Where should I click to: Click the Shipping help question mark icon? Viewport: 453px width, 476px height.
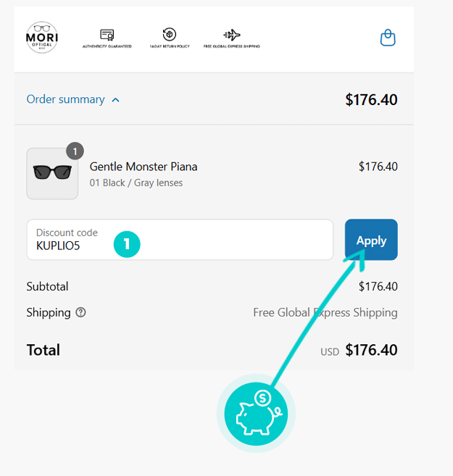pyautogui.click(x=80, y=312)
